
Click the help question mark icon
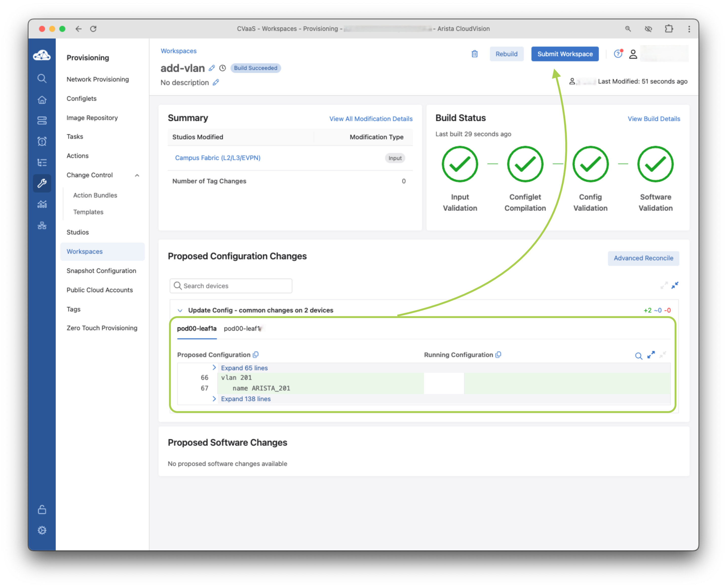coord(618,54)
